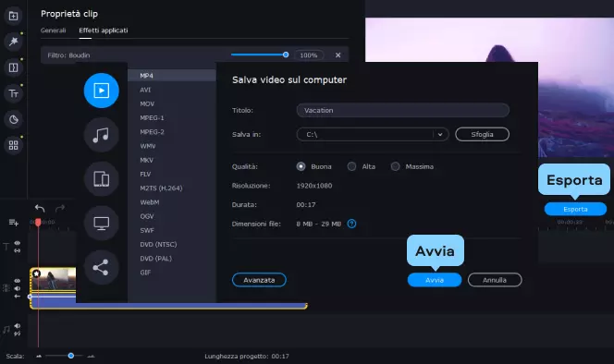
Task: Click the left arrow under video track volume
Action: click(18, 297)
